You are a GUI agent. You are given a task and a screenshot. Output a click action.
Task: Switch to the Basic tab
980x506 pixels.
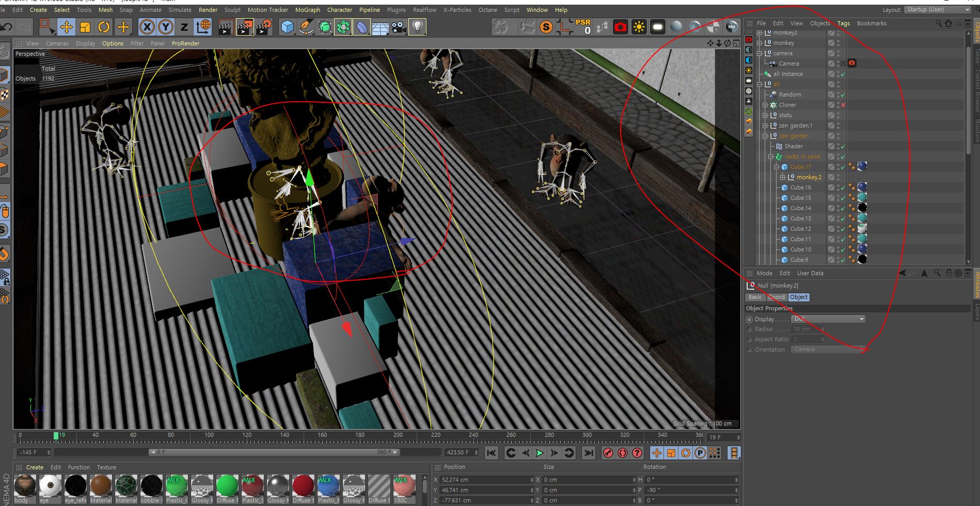pyautogui.click(x=755, y=297)
